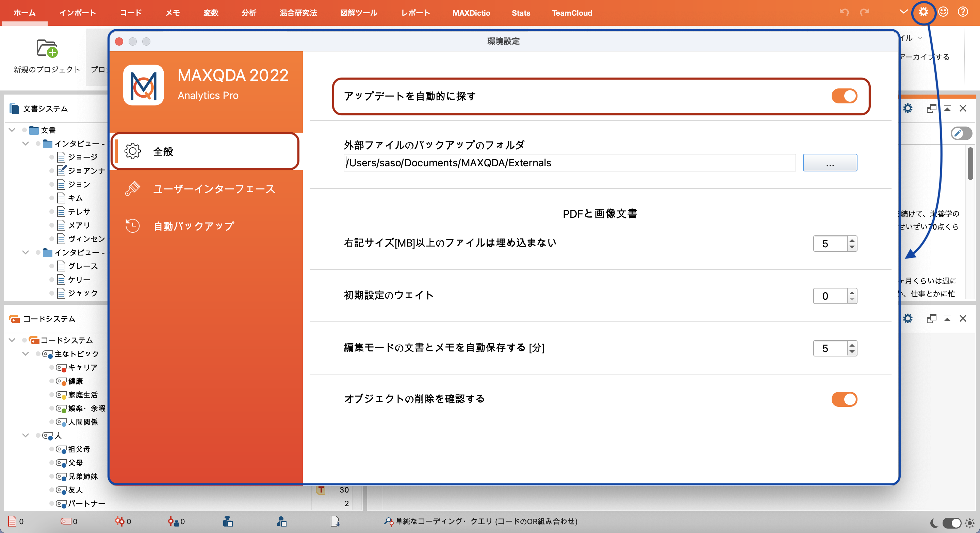The height and width of the screenshot is (533, 980).
Task: Click the undo arrow icon
Action: (844, 12)
